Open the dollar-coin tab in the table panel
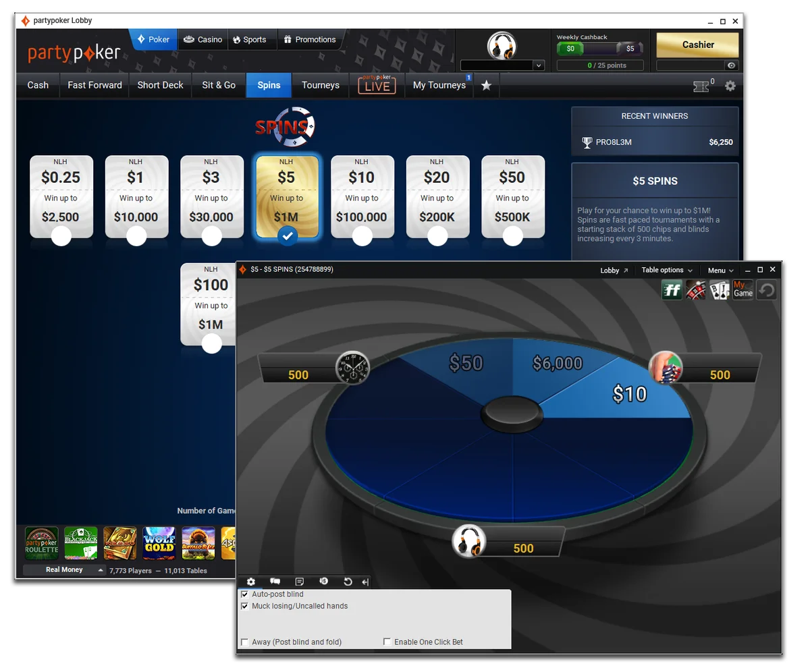Screen dimensions: 810x672 point(324,582)
